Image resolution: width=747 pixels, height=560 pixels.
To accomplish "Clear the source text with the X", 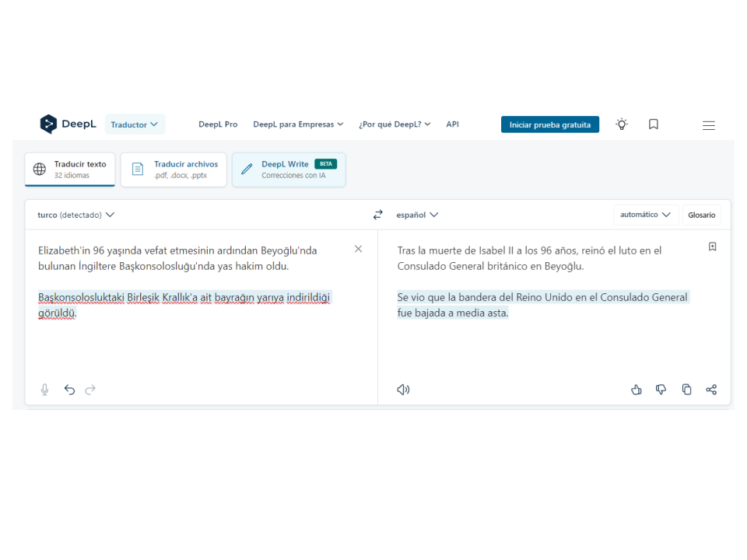I will (x=358, y=249).
